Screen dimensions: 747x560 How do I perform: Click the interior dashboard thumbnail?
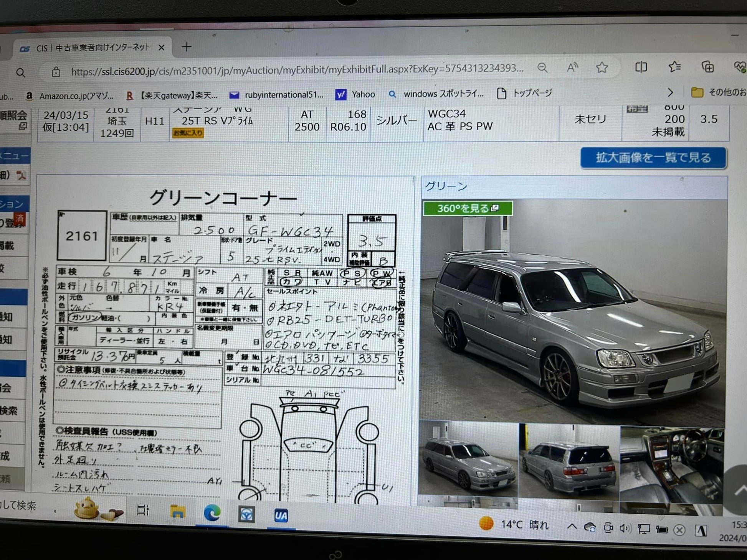point(671,463)
